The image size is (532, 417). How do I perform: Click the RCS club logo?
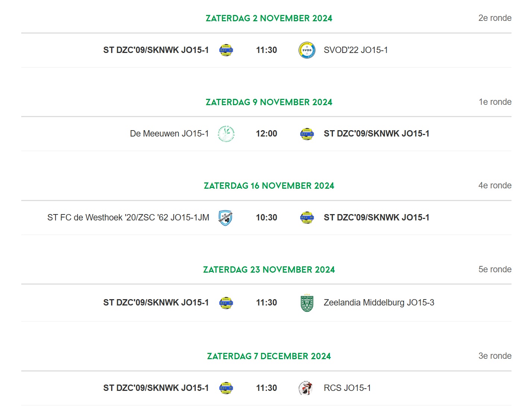tap(306, 388)
